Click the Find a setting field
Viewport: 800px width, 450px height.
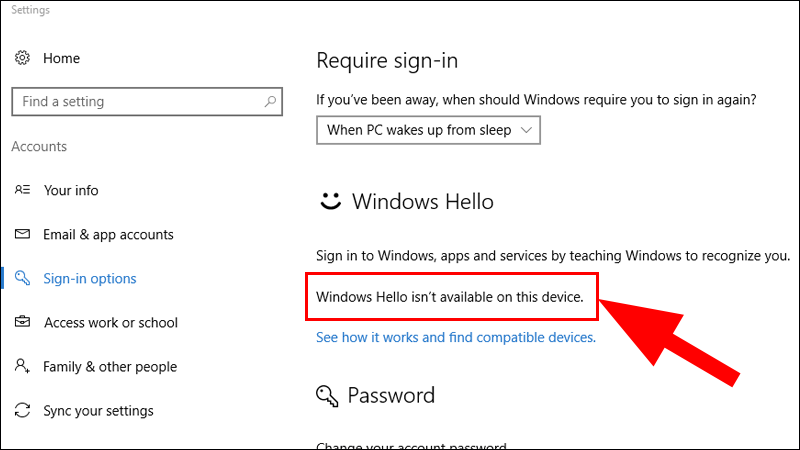[147, 102]
